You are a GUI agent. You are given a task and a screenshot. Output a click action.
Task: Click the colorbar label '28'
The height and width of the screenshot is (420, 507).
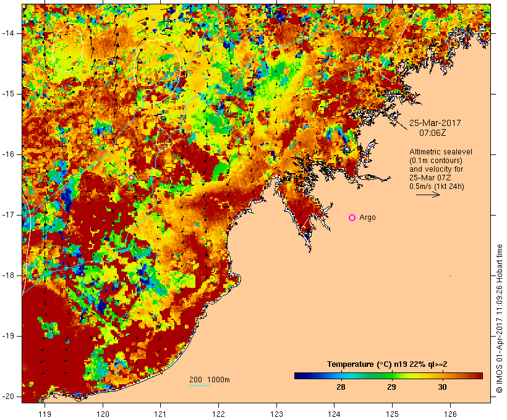pyautogui.click(x=341, y=387)
